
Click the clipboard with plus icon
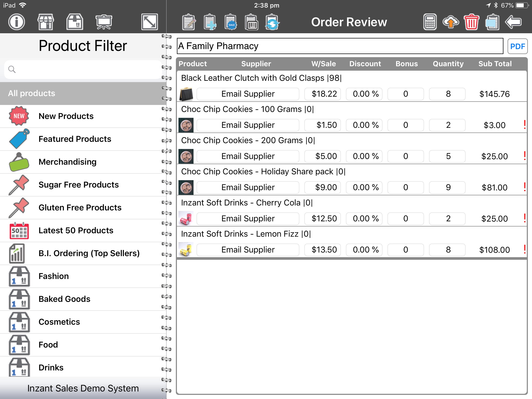(210, 22)
